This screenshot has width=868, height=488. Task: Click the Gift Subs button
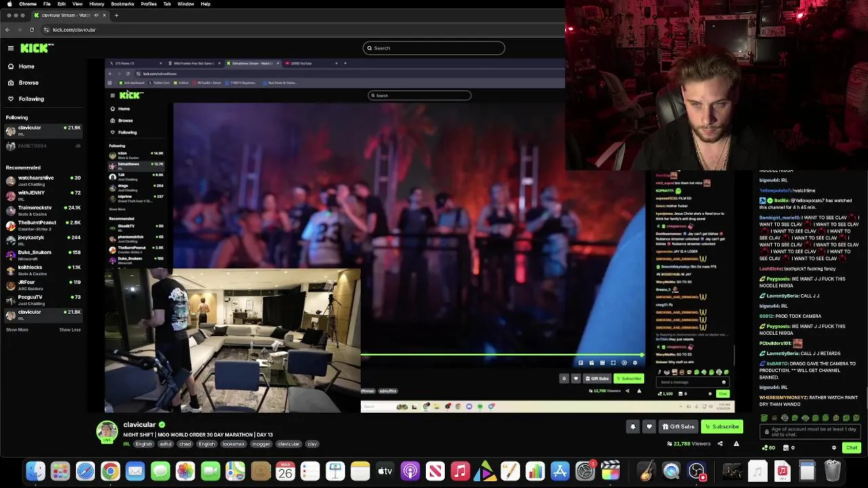[x=678, y=426]
